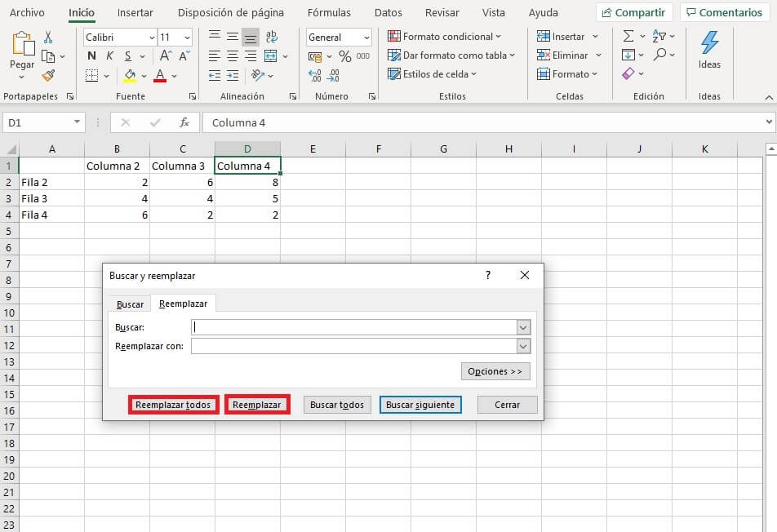The height and width of the screenshot is (532, 777).
Task: Click the insert function fx icon
Action: click(x=184, y=122)
